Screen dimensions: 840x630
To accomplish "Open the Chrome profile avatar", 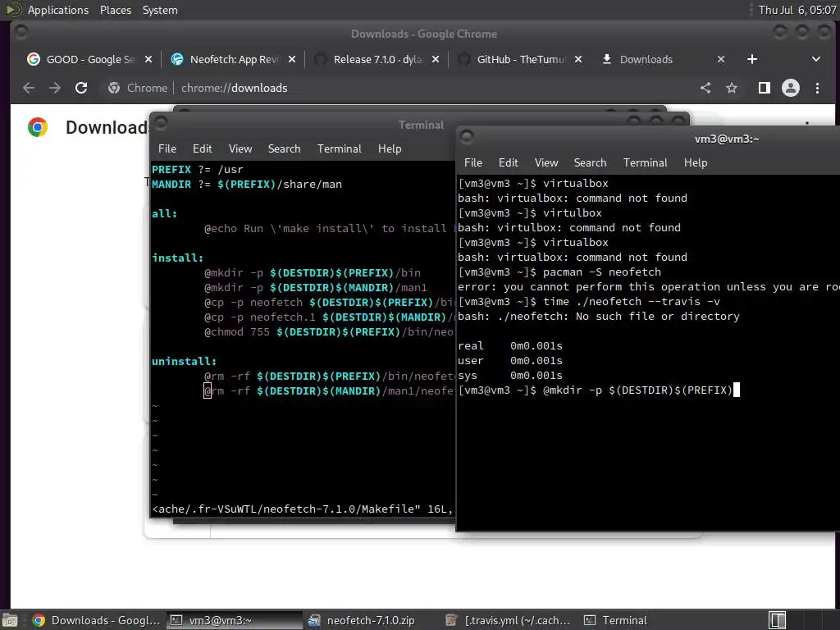I will (791, 88).
